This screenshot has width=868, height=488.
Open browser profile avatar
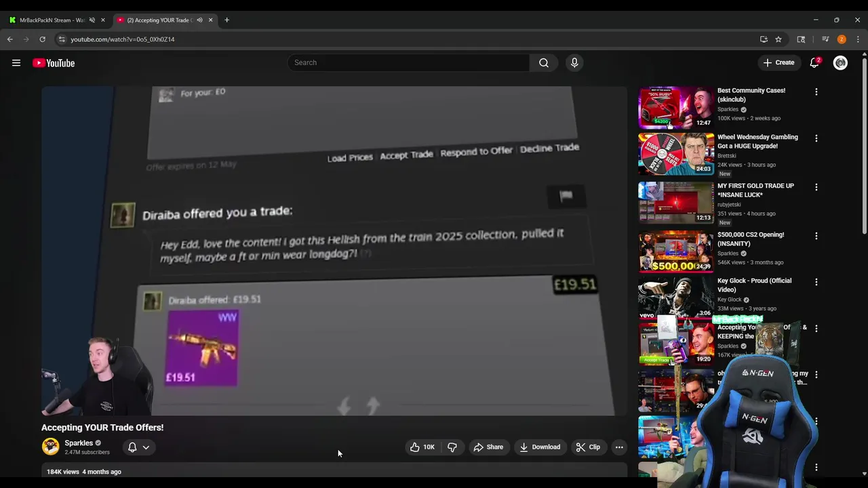pos(842,39)
